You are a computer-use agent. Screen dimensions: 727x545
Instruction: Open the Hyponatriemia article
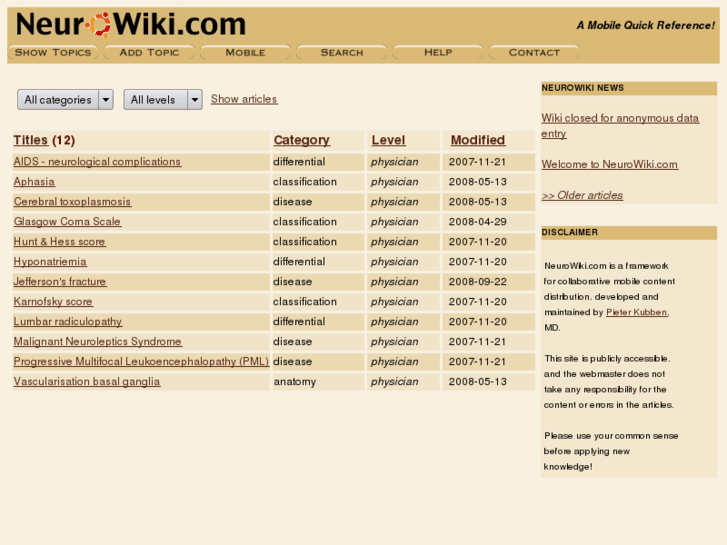tap(50, 261)
